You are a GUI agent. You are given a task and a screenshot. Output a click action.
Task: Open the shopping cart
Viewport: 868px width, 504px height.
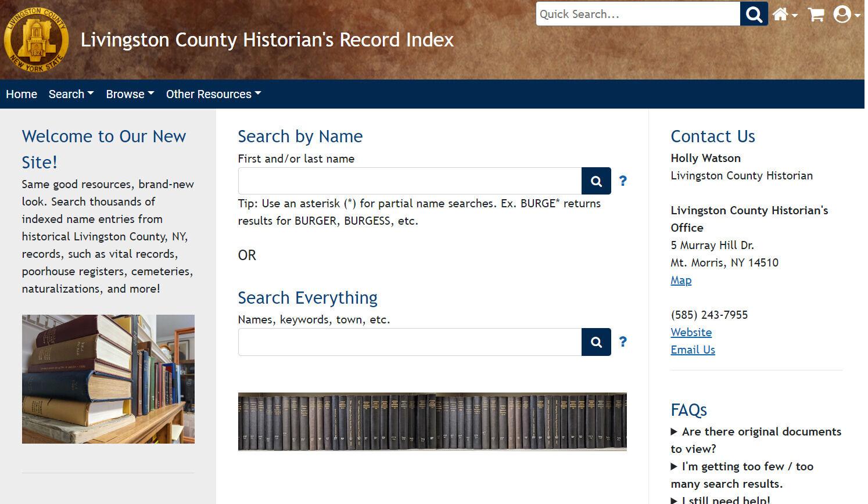click(816, 14)
